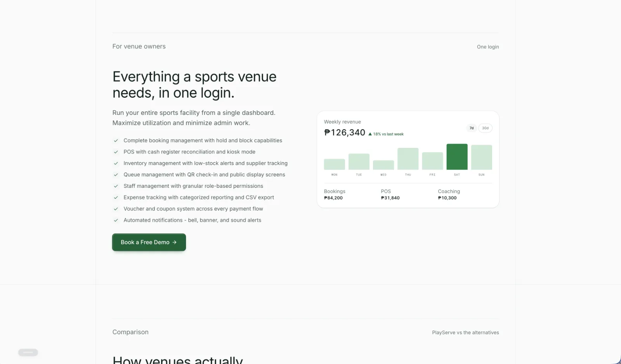Click checkmark icon beside Complete booking management
This screenshot has width=621, height=364.
pyautogui.click(x=116, y=140)
